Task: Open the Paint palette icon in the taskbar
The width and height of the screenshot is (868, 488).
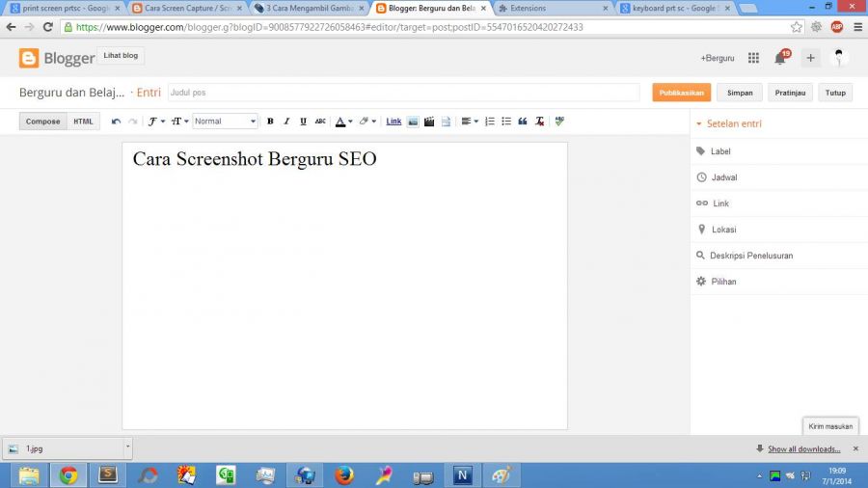Action: 502,475
